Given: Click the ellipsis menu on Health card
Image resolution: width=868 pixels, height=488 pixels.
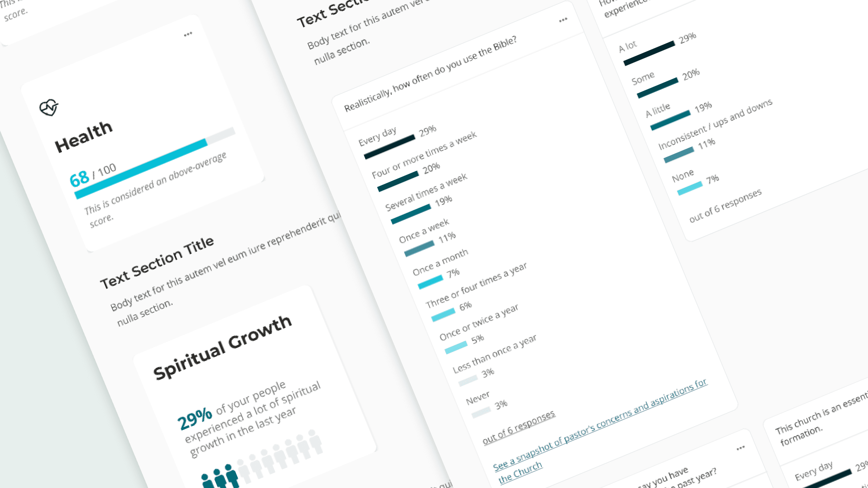Looking at the screenshot, I should click(x=188, y=34).
